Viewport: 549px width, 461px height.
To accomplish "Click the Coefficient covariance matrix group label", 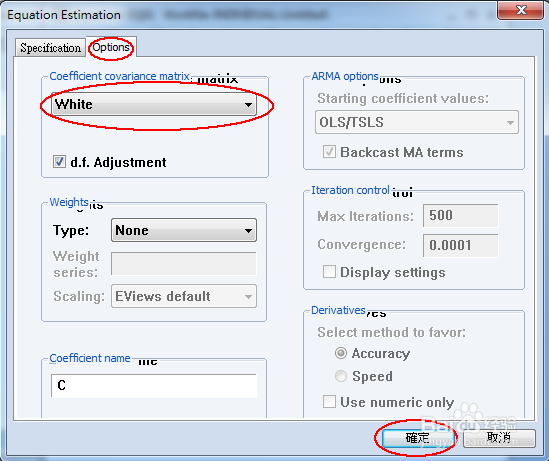I will (x=119, y=76).
